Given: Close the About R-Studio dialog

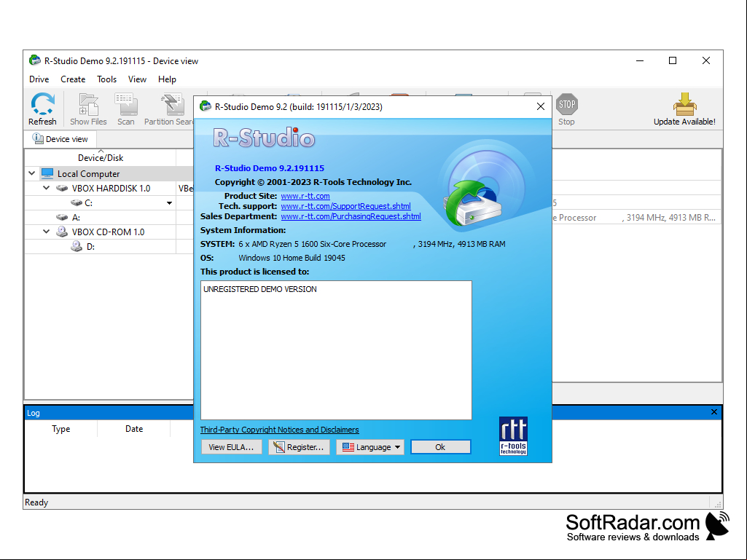Looking at the screenshot, I should coord(541,106).
